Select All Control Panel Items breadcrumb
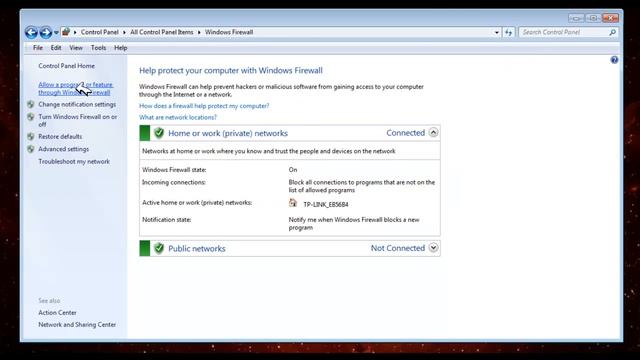 click(162, 32)
